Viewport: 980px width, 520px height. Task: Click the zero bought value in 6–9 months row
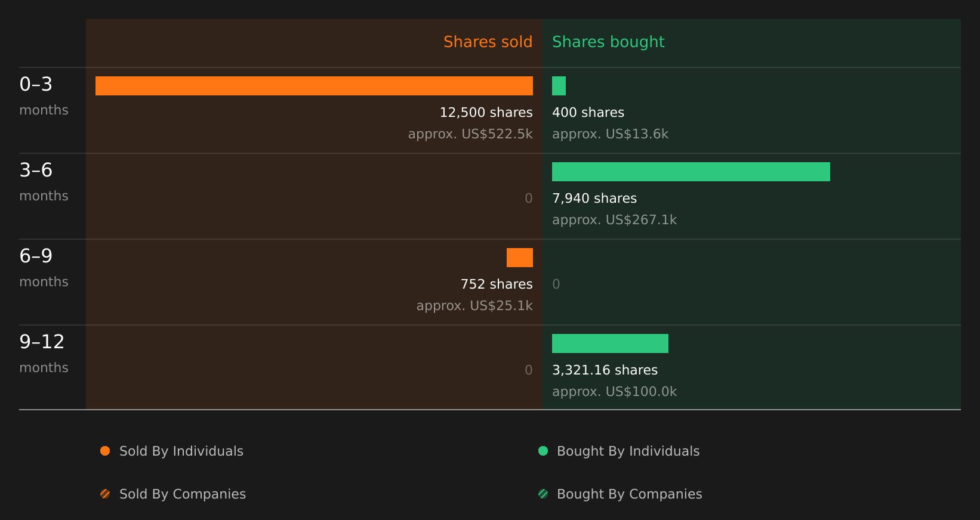tap(556, 284)
